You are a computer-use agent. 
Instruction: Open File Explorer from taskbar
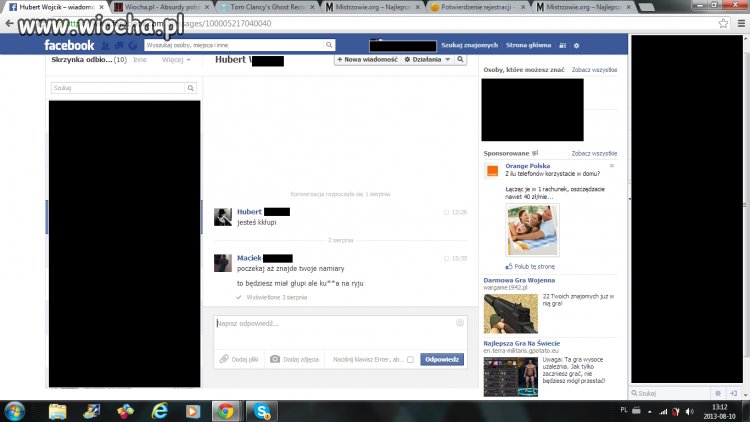click(57, 411)
